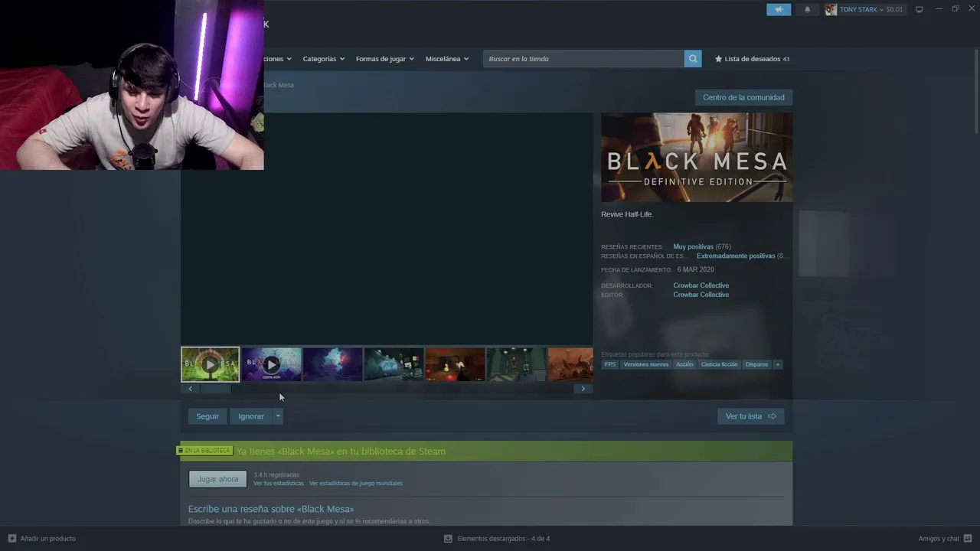Click the Jugar ahora button
The height and width of the screenshot is (551, 980).
(x=218, y=479)
